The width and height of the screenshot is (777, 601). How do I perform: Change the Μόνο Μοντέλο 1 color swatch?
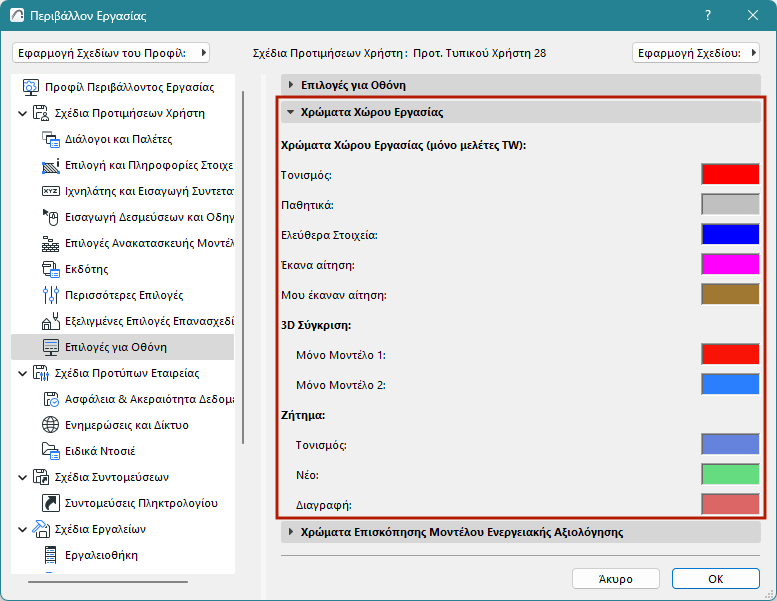tap(730, 354)
